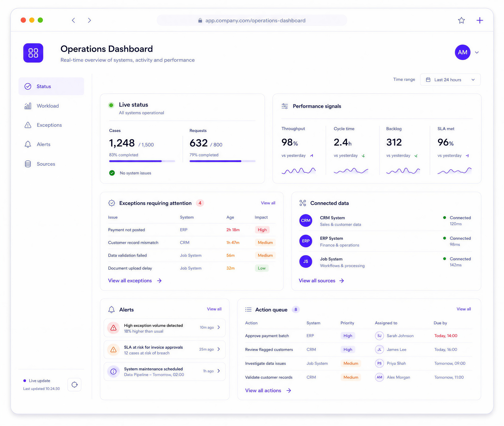
Task: Click the Payment not posted row
Action: click(192, 230)
